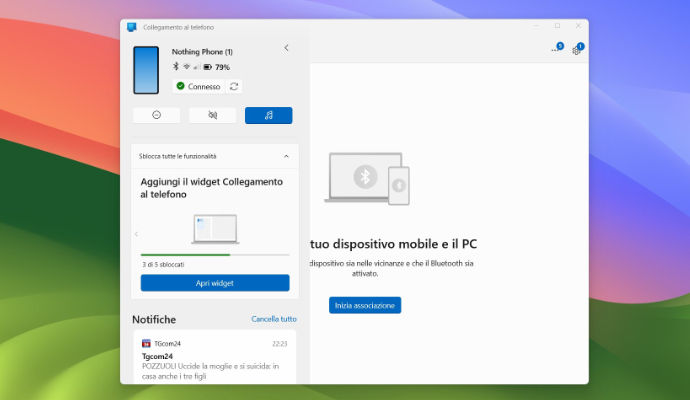The width and height of the screenshot is (690, 400).
Task: Collapse the Sblocca tutte le funzionalità section
Action: click(286, 156)
